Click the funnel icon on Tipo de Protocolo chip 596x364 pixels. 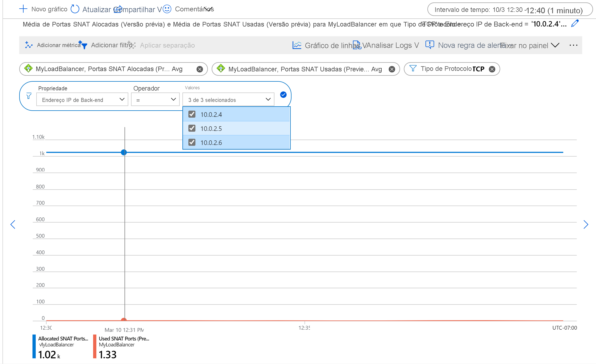[413, 68]
